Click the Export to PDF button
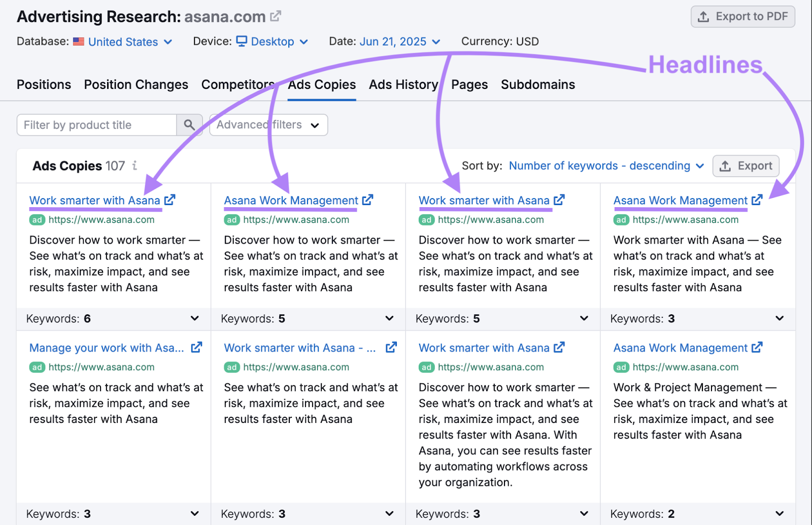The height and width of the screenshot is (525, 812). pyautogui.click(x=742, y=16)
